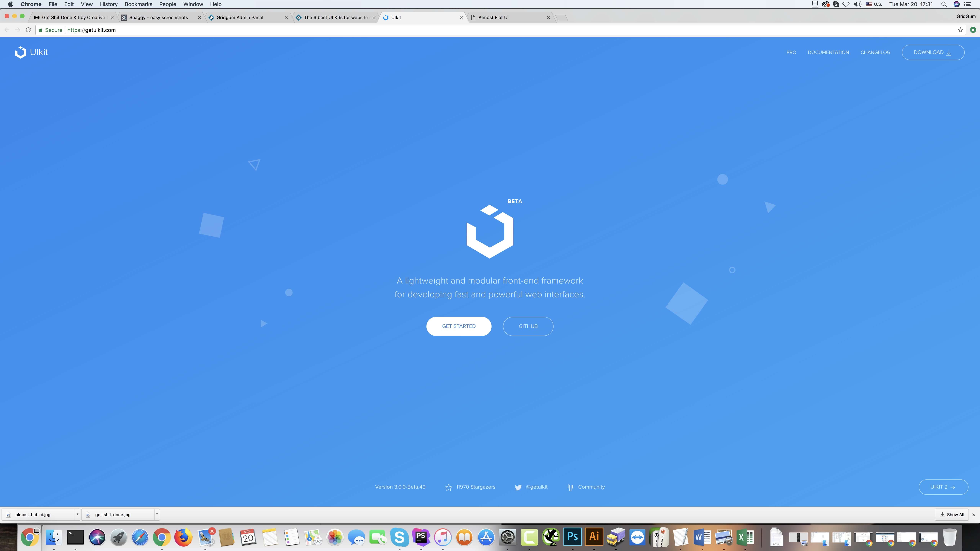Launch Illustrator from the dock
The width and height of the screenshot is (980, 551).
coord(594,537)
